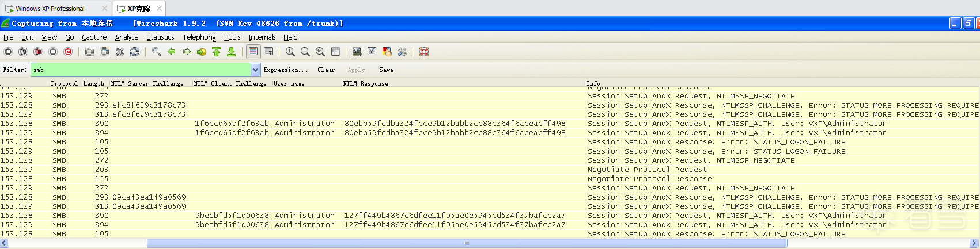The height and width of the screenshot is (249, 980).
Task: Switch to the XP克隆 tab
Action: pos(139,9)
